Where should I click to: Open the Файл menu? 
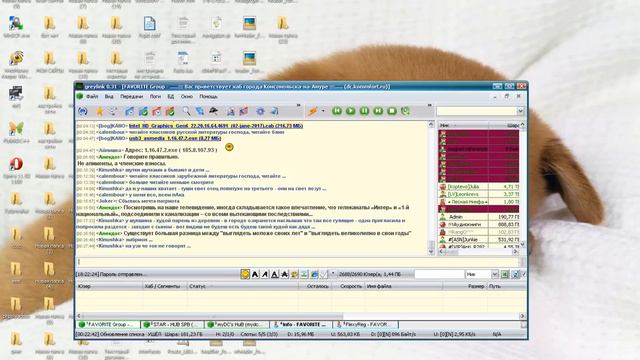92,97
